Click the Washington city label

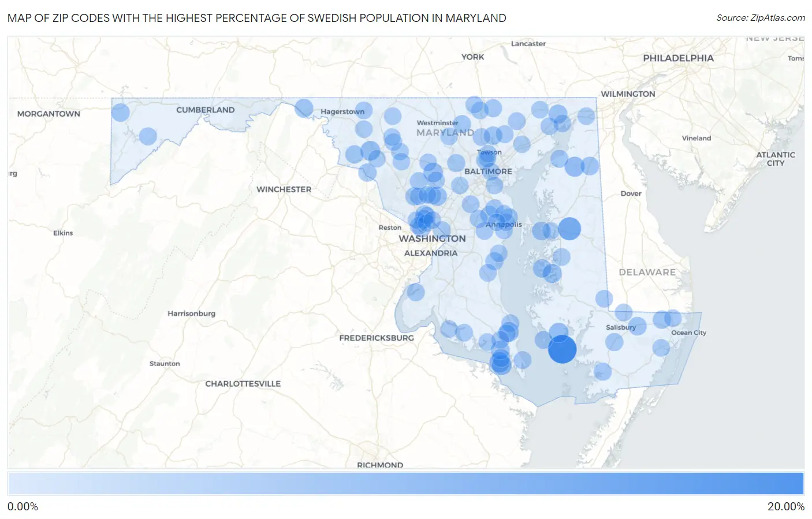coord(432,238)
